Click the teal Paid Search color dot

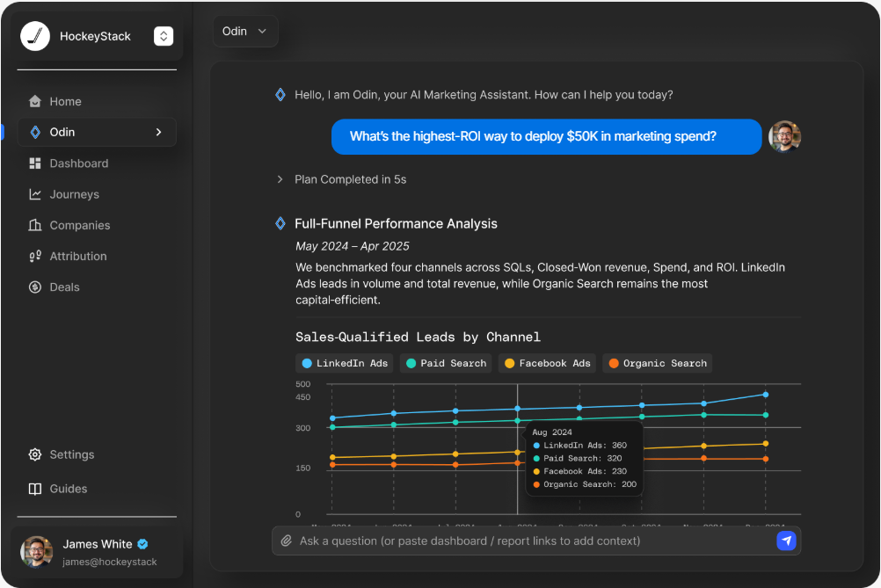[411, 363]
